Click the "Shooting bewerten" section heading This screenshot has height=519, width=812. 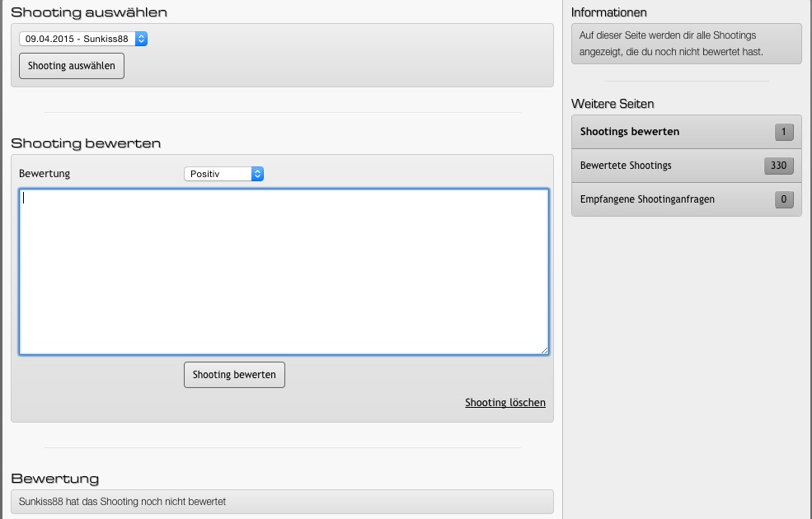86,143
